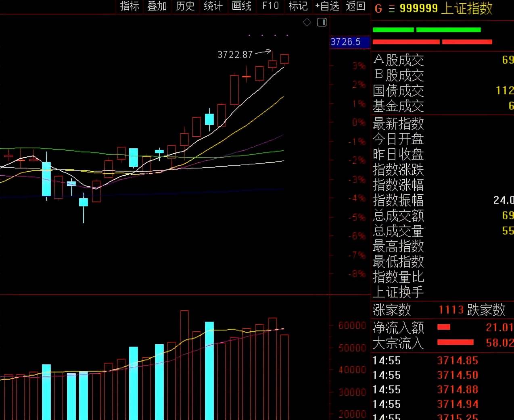Click the 3722.87 high price annotation
The width and height of the screenshot is (514, 420).
(235, 55)
